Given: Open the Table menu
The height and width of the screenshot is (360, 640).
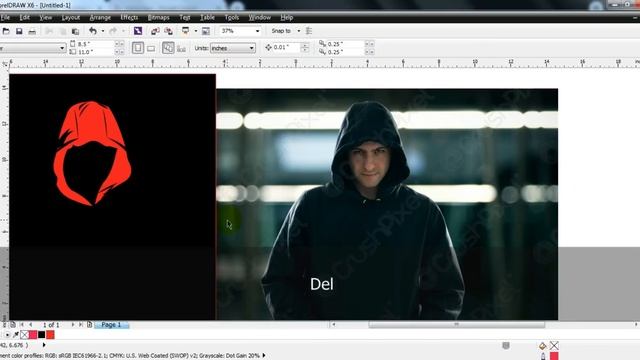Looking at the screenshot, I should pos(207,17).
